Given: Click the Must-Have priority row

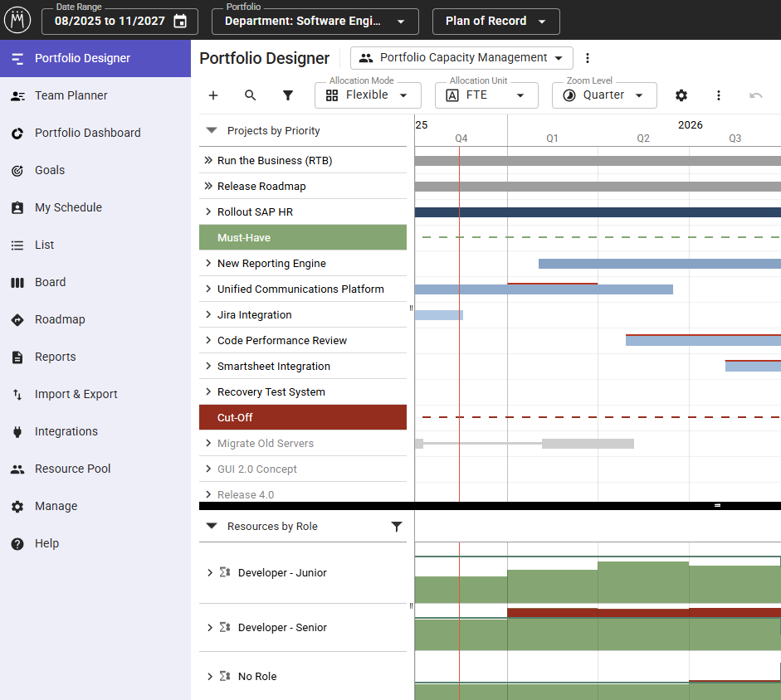Looking at the screenshot, I should [303, 238].
